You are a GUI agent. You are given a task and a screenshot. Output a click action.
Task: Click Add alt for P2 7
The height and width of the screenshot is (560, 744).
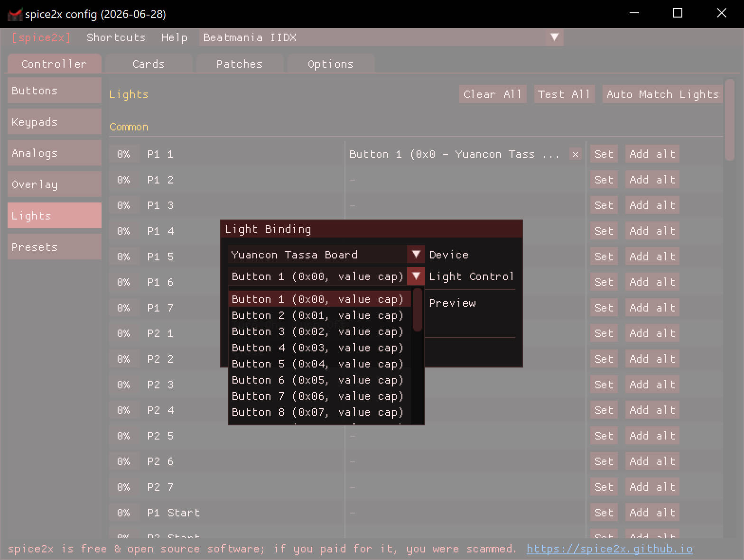[652, 487]
